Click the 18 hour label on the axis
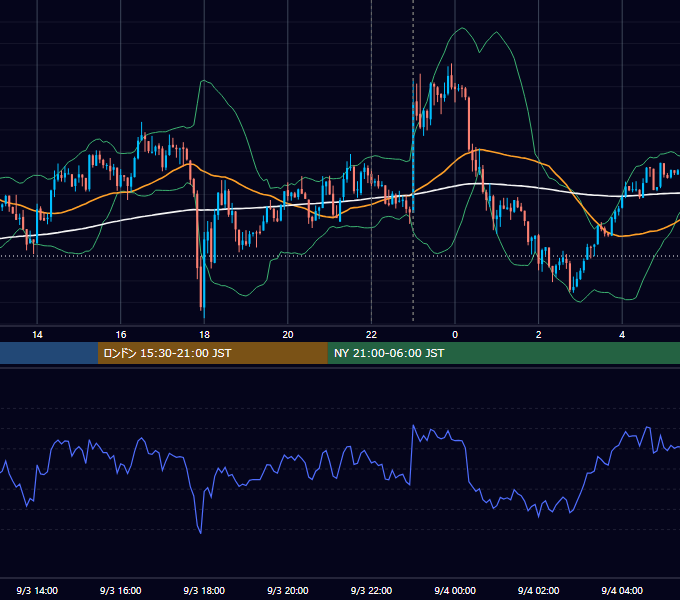 pyautogui.click(x=204, y=335)
